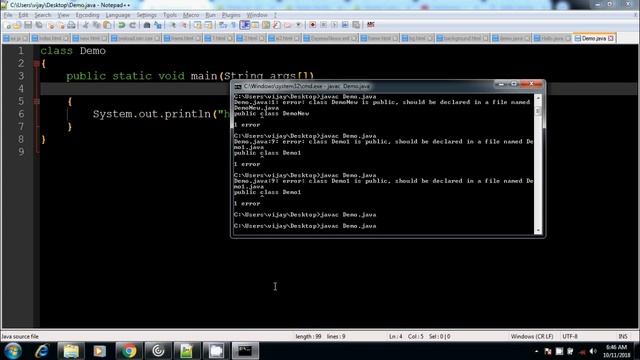Click the ABC spell check icon
This screenshot has height=360, width=640.
pyautogui.click(x=371, y=25)
